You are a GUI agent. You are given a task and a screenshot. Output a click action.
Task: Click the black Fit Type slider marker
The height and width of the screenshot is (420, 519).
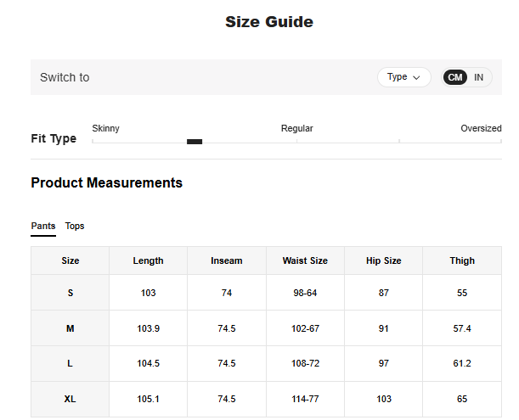coord(195,142)
